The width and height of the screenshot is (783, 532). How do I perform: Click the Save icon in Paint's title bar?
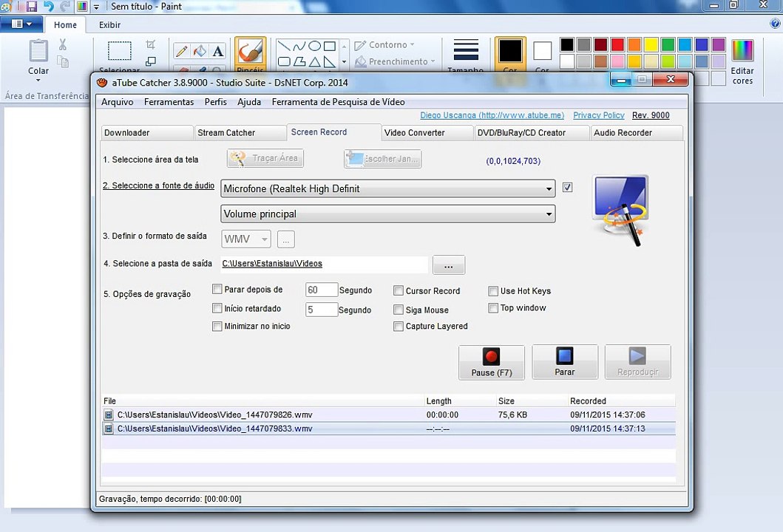(32, 7)
